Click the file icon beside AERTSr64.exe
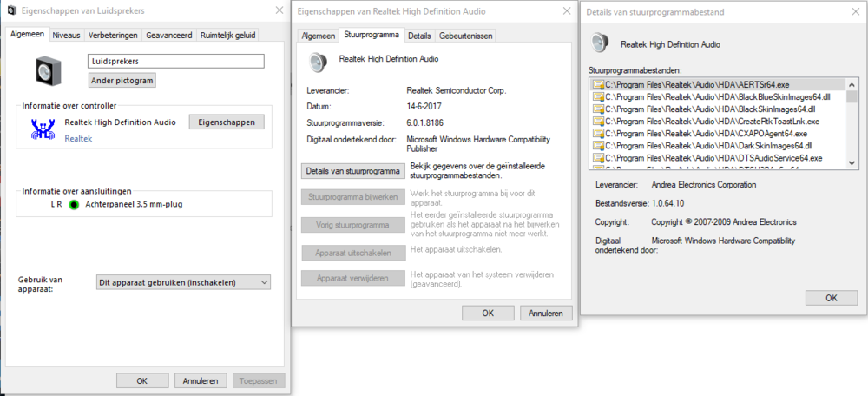 click(x=597, y=85)
